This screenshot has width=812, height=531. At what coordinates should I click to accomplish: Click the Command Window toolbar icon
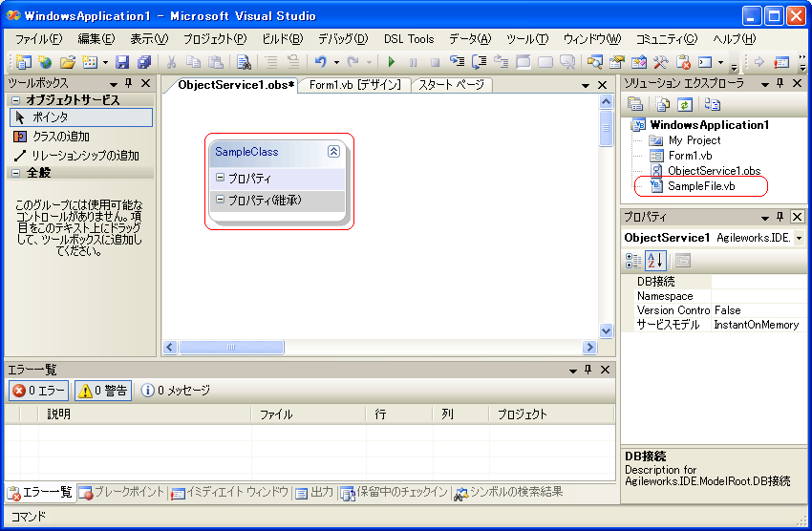[x=705, y=62]
